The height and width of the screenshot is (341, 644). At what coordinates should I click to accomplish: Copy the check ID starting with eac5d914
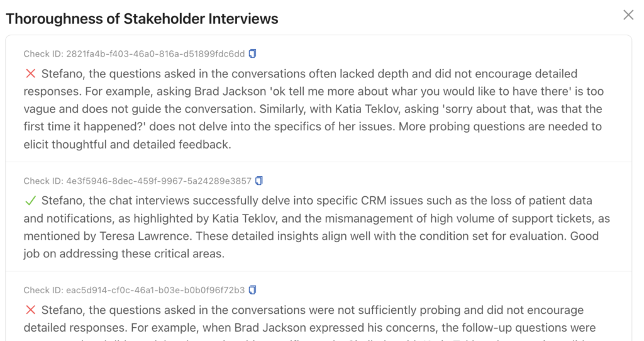pyautogui.click(x=253, y=290)
